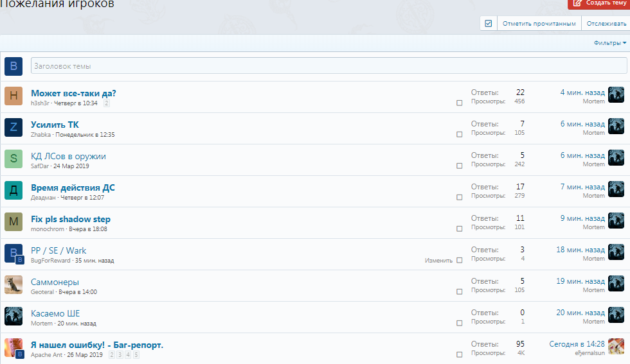Click the Деадман avatar icon

14,190
